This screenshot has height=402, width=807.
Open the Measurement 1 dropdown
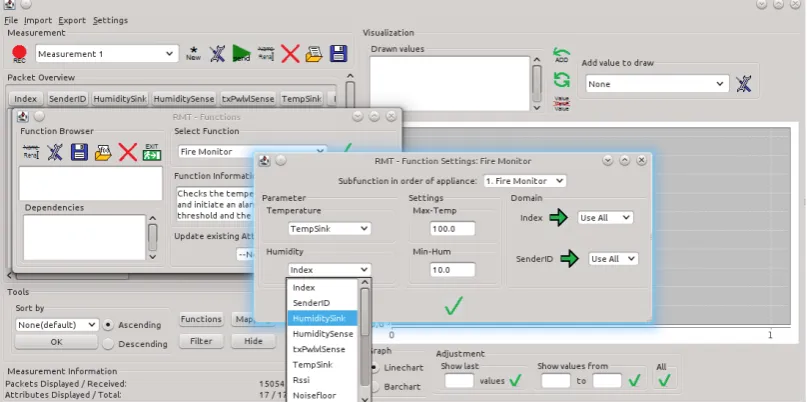[107, 54]
